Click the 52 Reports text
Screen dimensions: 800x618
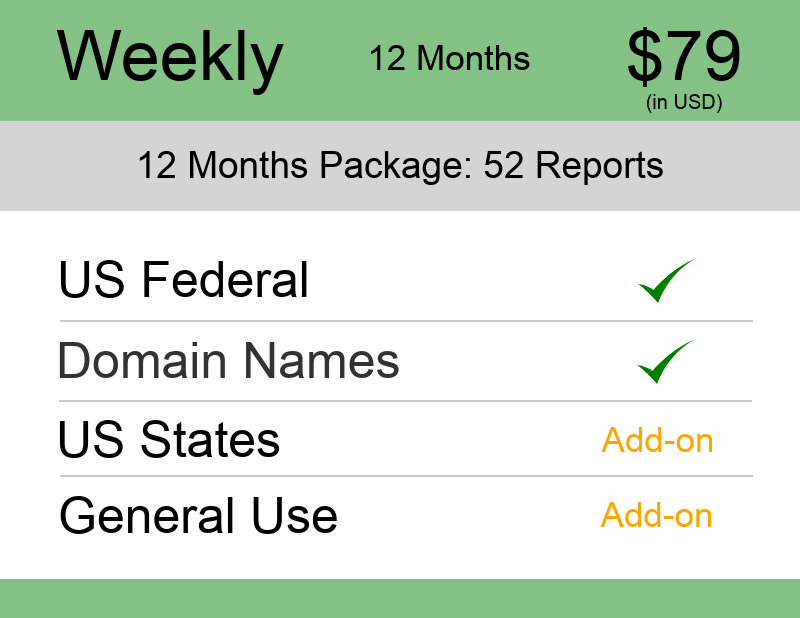[573, 165]
